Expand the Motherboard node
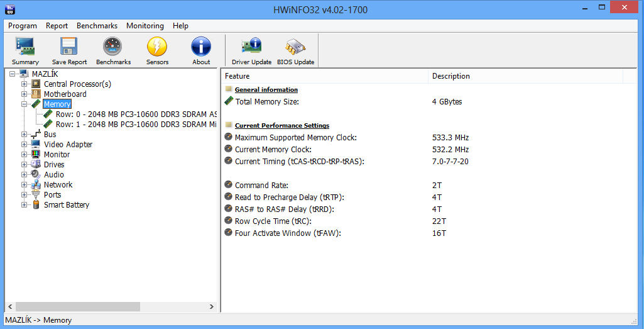 click(25, 94)
